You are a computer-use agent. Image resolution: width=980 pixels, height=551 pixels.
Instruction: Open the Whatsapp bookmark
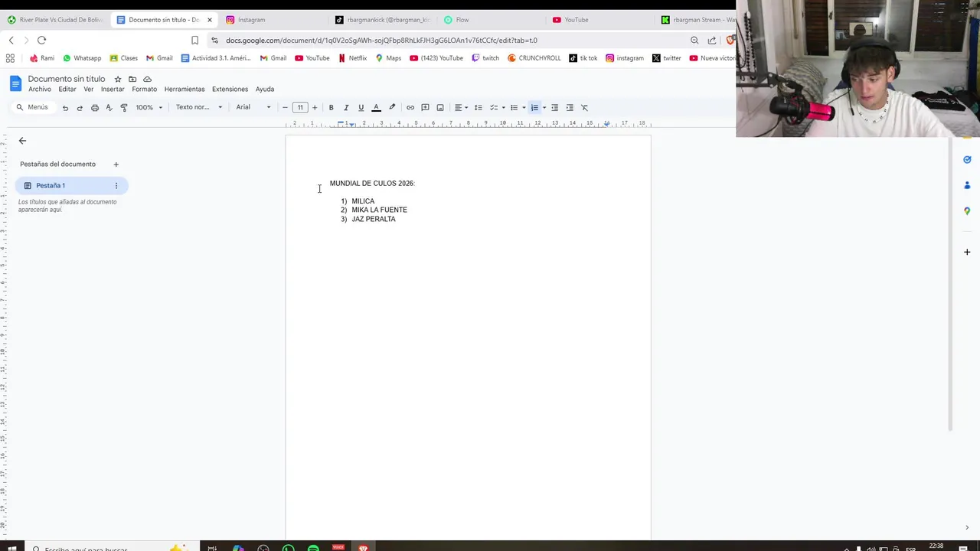[82, 58]
